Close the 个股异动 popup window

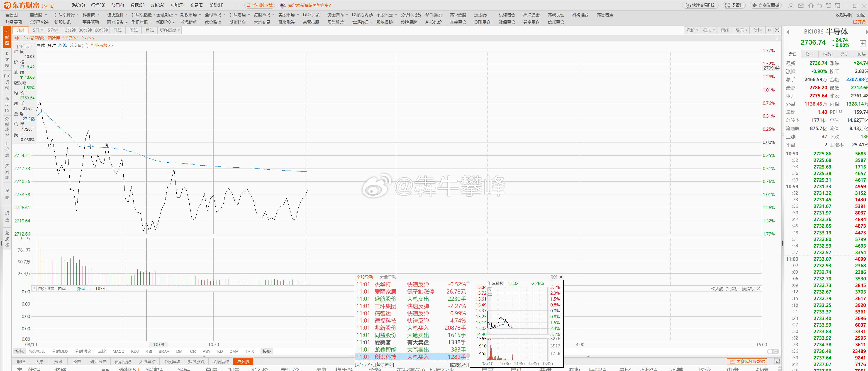[561, 277]
